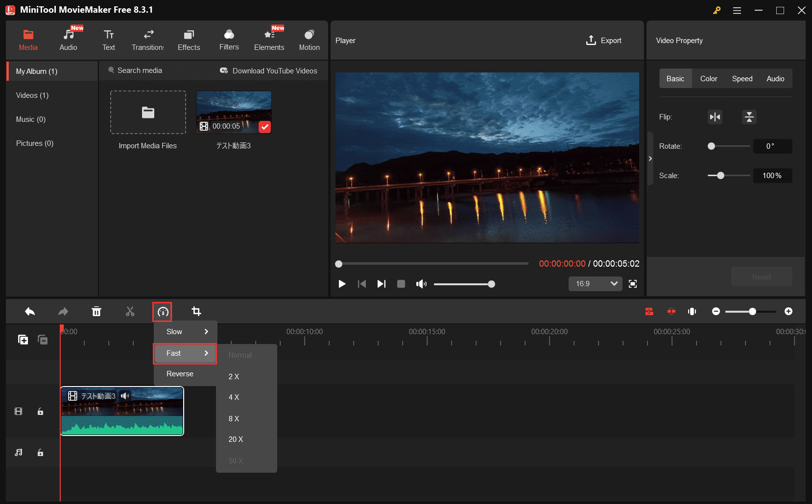Open the 16:9 aspect ratio dropdown
This screenshot has height=504, width=812.
595,284
